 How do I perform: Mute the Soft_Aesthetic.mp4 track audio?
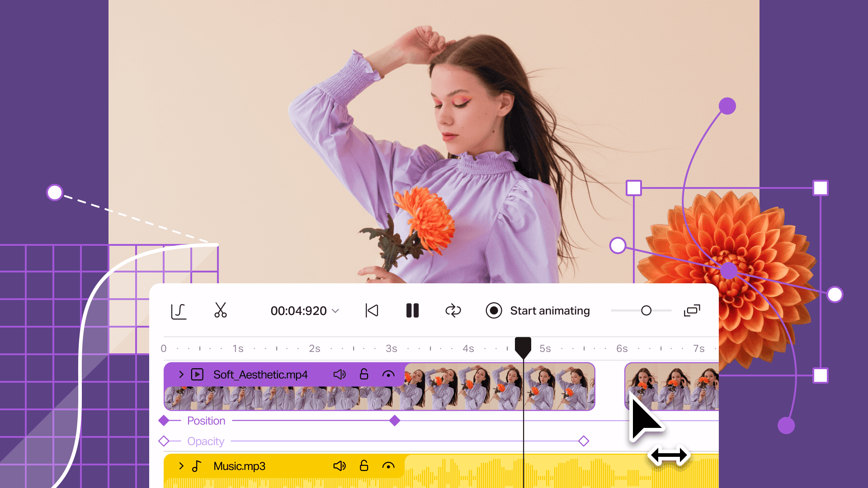[340, 375]
